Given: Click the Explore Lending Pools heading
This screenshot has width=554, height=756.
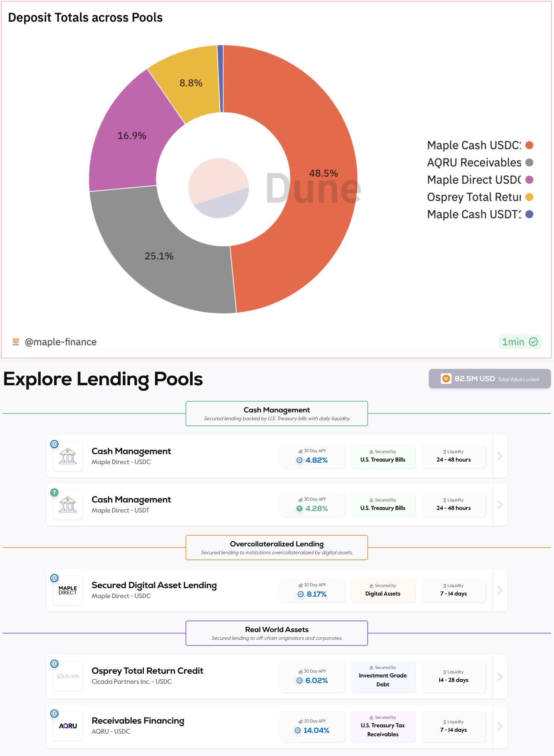Looking at the screenshot, I should pyautogui.click(x=103, y=379).
